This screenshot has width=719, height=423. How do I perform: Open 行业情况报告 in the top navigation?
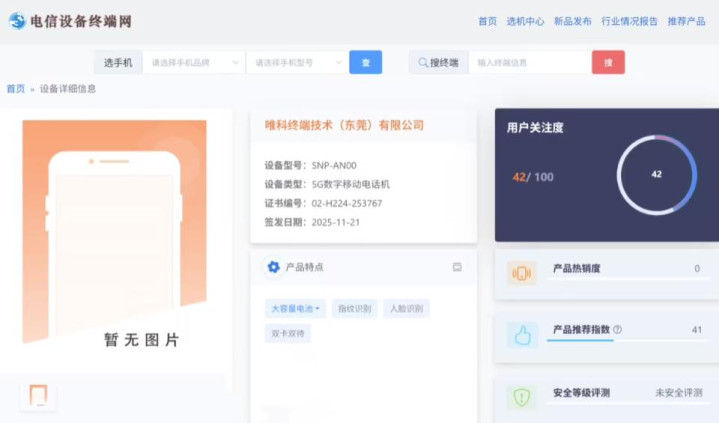click(x=630, y=21)
